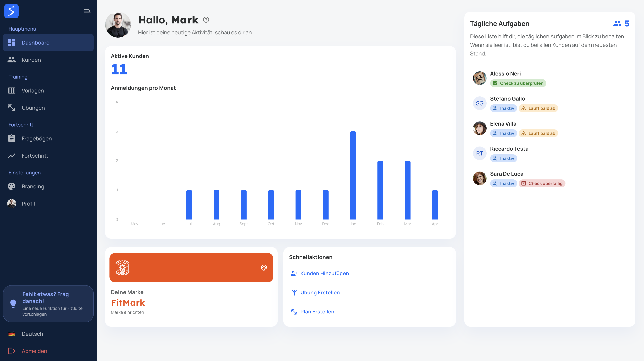Click Elena Villa's avatar photo
The height and width of the screenshot is (361, 644).
pyautogui.click(x=480, y=128)
